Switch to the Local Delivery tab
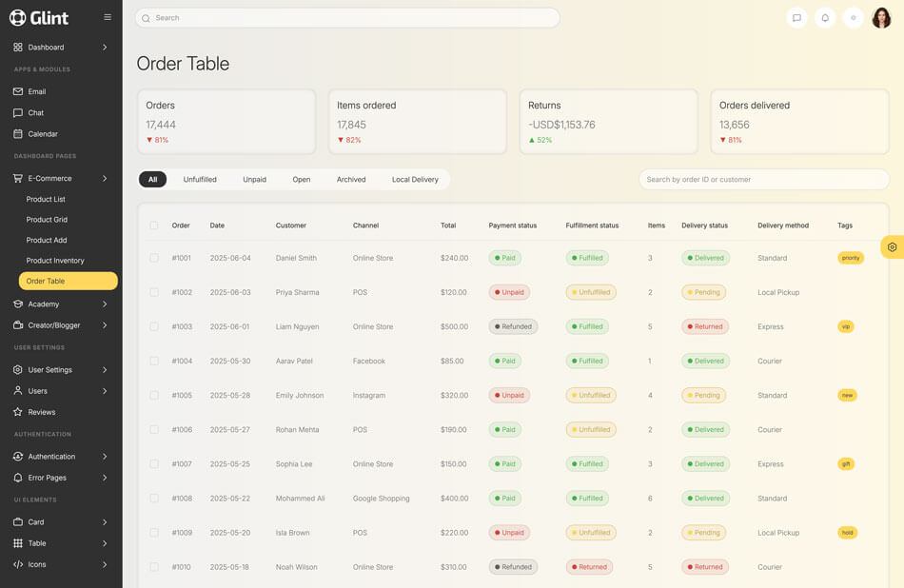This screenshot has width=904, height=588. click(415, 179)
